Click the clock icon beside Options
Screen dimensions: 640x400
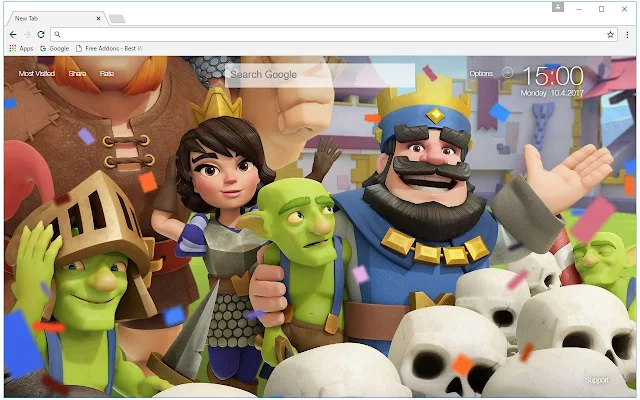(x=507, y=73)
